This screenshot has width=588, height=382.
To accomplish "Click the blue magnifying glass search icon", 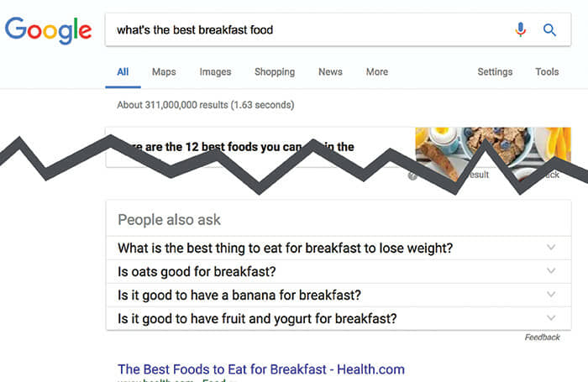I will tap(549, 29).
